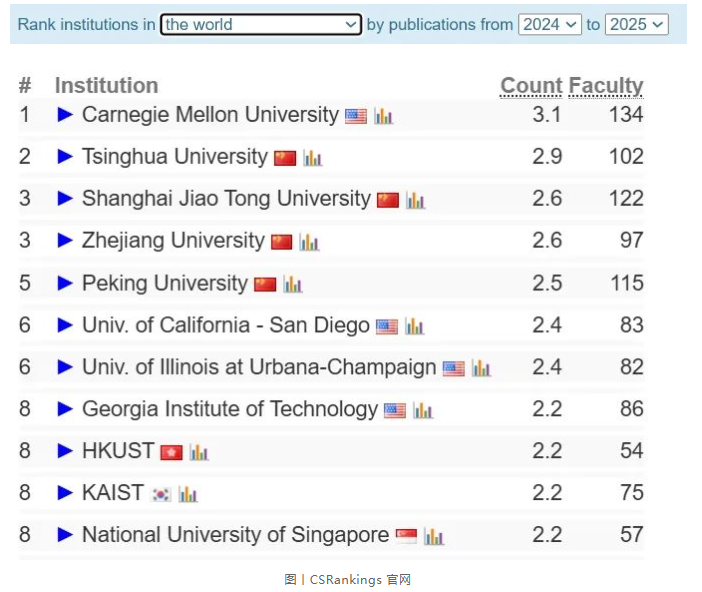The width and height of the screenshot is (702, 592).
Task: Click faculty value 97 for Zhejiang
Action: tap(632, 240)
